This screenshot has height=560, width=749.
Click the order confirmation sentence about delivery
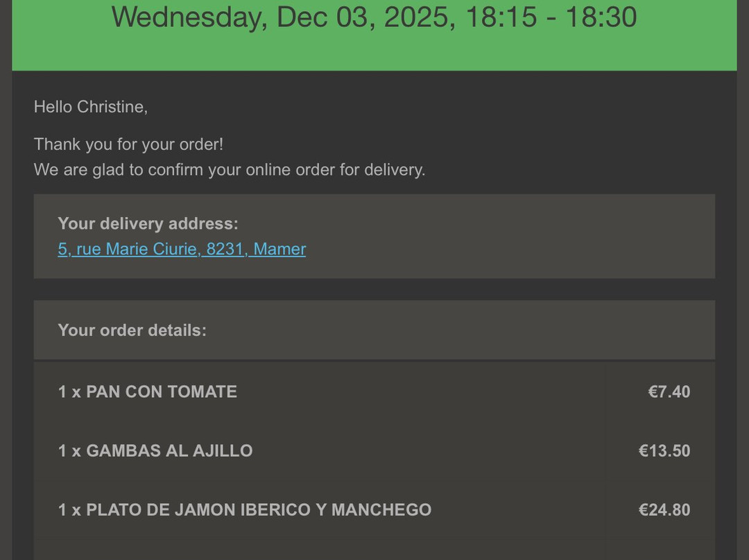click(x=229, y=170)
